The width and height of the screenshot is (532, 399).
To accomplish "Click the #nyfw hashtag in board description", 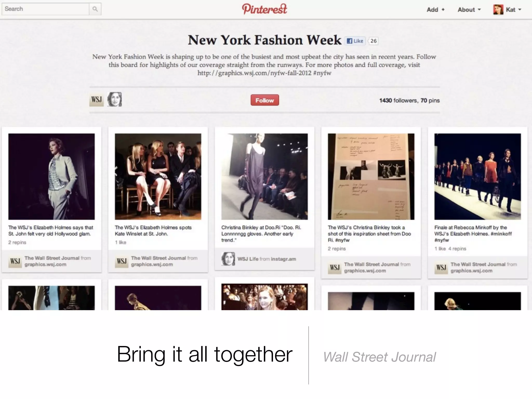I will pos(322,73).
